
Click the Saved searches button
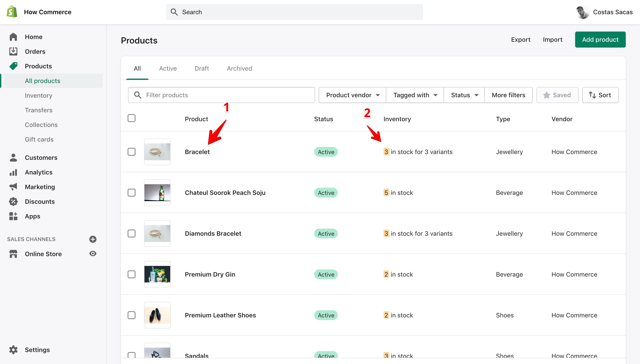click(x=557, y=95)
